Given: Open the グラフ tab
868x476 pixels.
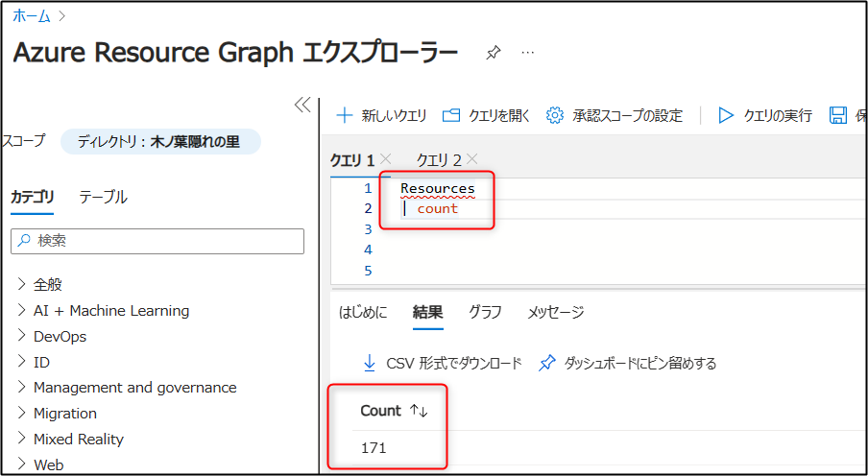Looking at the screenshot, I should pos(485,312).
